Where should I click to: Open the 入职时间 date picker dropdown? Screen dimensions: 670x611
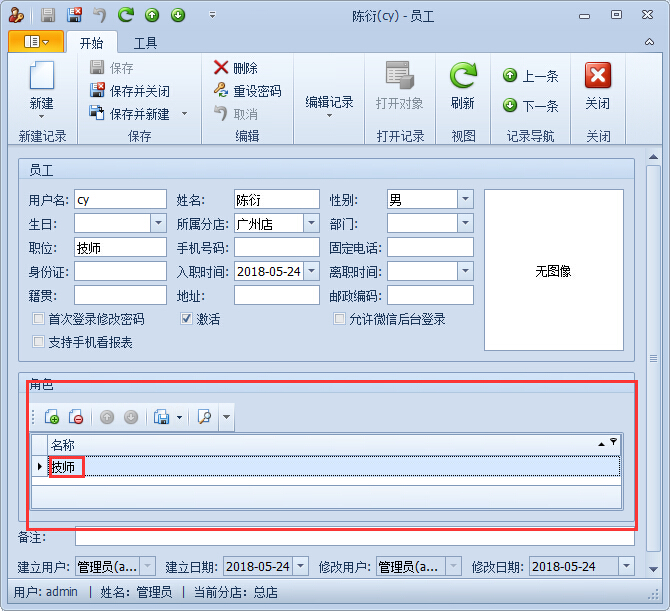311,271
